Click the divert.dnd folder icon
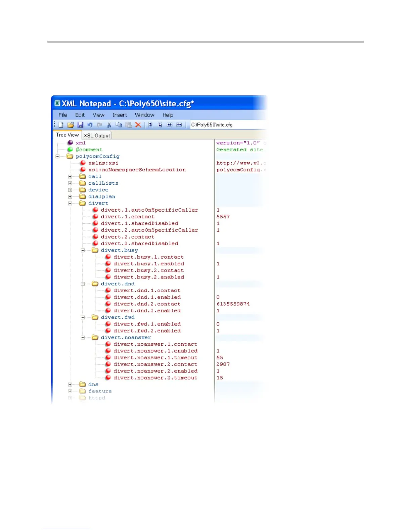 pyautogui.click(x=95, y=284)
